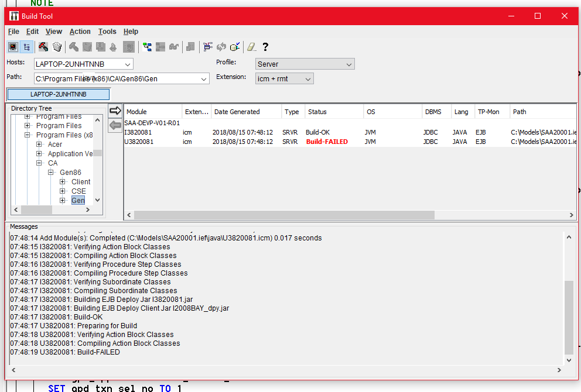The height and width of the screenshot is (392, 581).
Task: Click the directory tree horizontal scrollbar thumb
Action: pyautogui.click(x=36, y=210)
